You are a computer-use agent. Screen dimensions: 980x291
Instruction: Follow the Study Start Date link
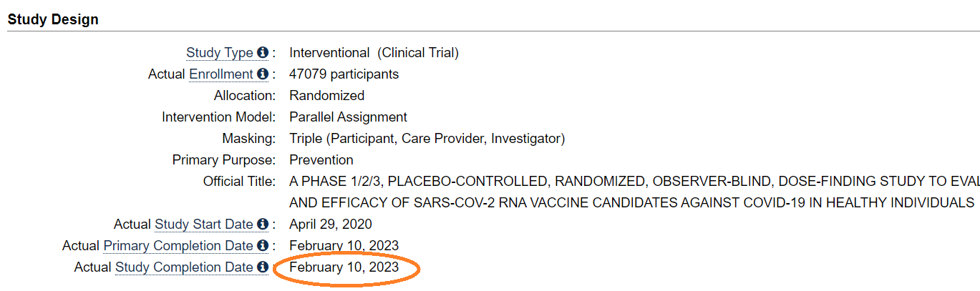pyautogui.click(x=203, y=225)
